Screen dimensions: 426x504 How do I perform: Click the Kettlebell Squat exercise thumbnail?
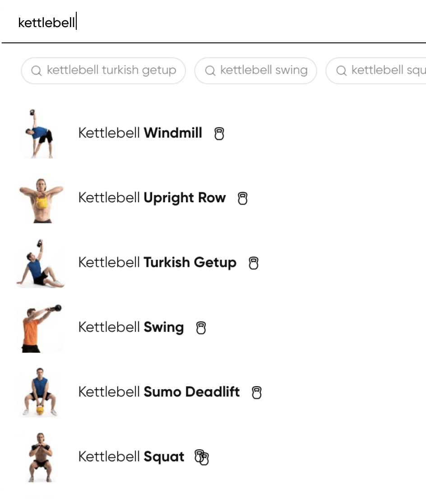pyautogui.click(x=41, y=457)
